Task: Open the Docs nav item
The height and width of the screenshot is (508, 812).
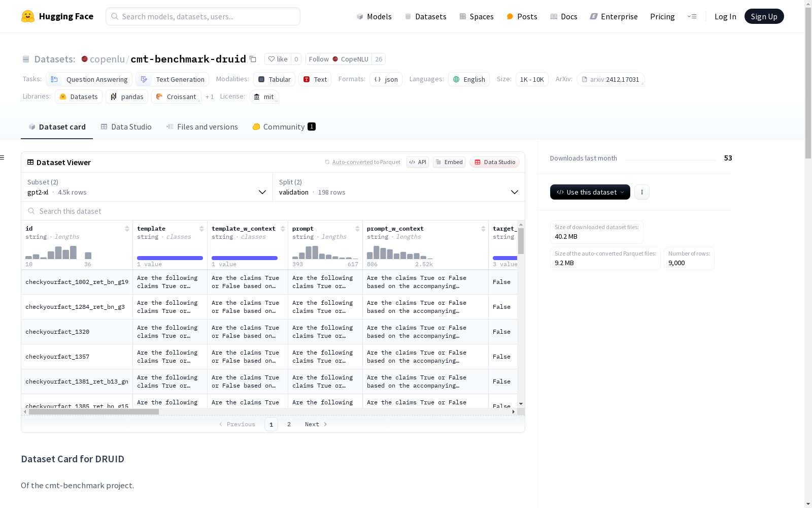Action: pos(564,16)
